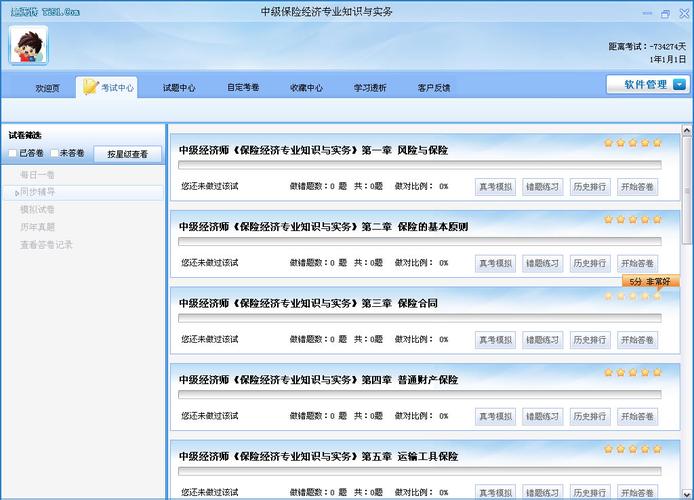This screenshot has width=694, height=500.
Task: Click 历史排行 for 第一章 风险与保险
Action: coord(590,187)
